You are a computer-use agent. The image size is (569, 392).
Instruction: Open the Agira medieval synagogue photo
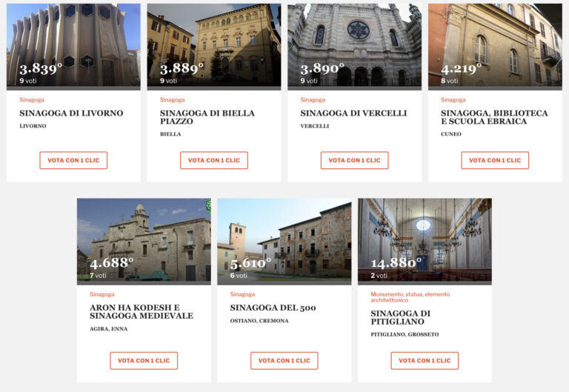tap(144, 239)
